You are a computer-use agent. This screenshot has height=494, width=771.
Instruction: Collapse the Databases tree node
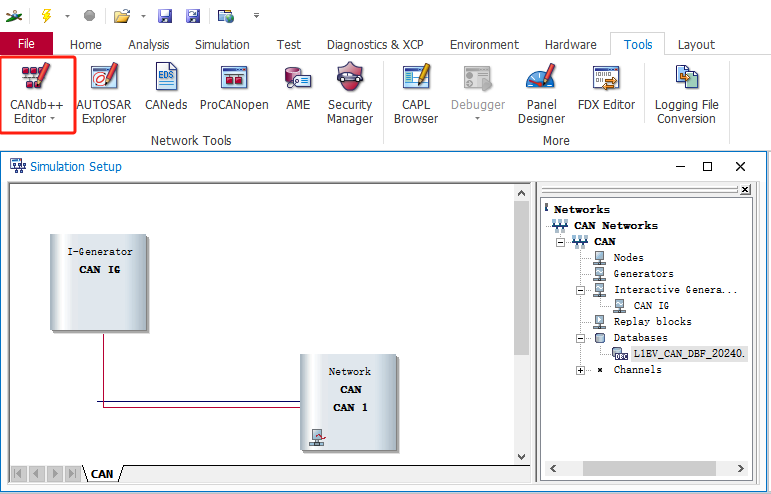click(x=580, y=339)
